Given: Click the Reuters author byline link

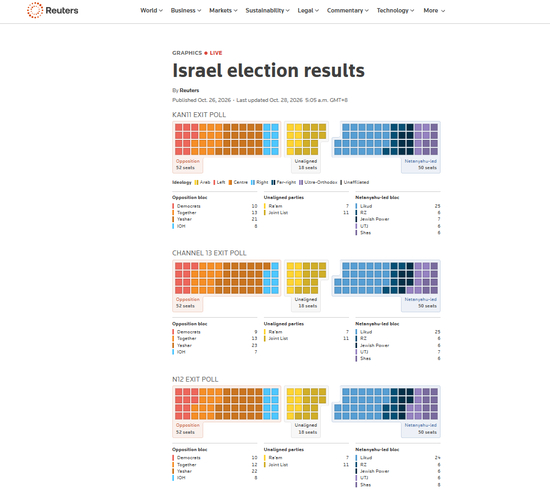Looking at the screenshot, I should [x=189, y=91].
